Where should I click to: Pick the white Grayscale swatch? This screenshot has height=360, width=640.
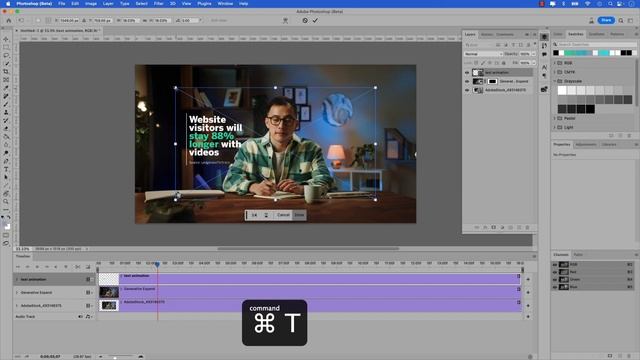pos(562,90)
